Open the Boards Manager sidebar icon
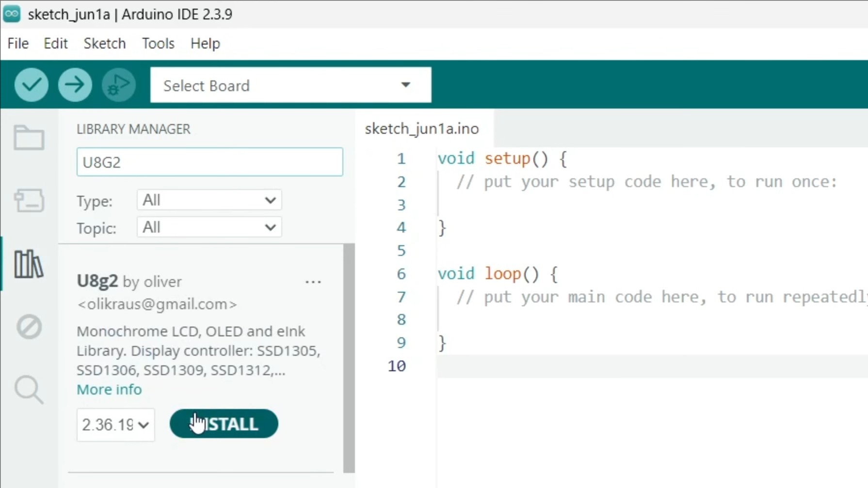 29,200
